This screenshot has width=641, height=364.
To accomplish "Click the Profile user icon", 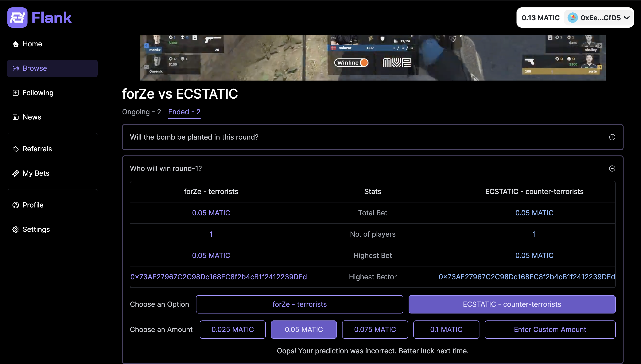I will (x=15, y=205).
